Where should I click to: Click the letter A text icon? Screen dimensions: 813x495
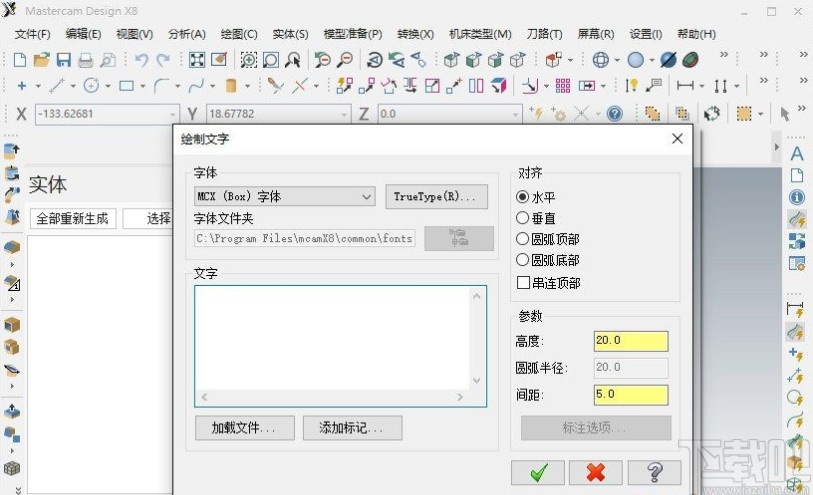tap(797, 154)
